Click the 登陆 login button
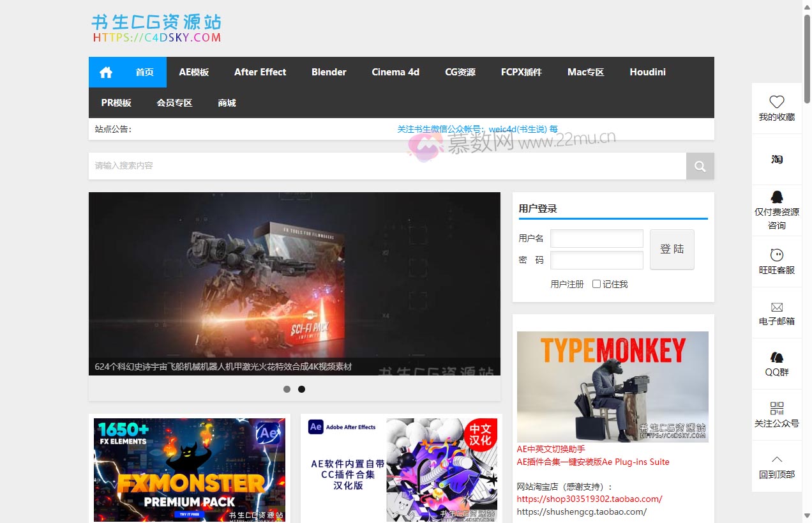The height and width of the screenshot is (523, 812). [672, 249]
